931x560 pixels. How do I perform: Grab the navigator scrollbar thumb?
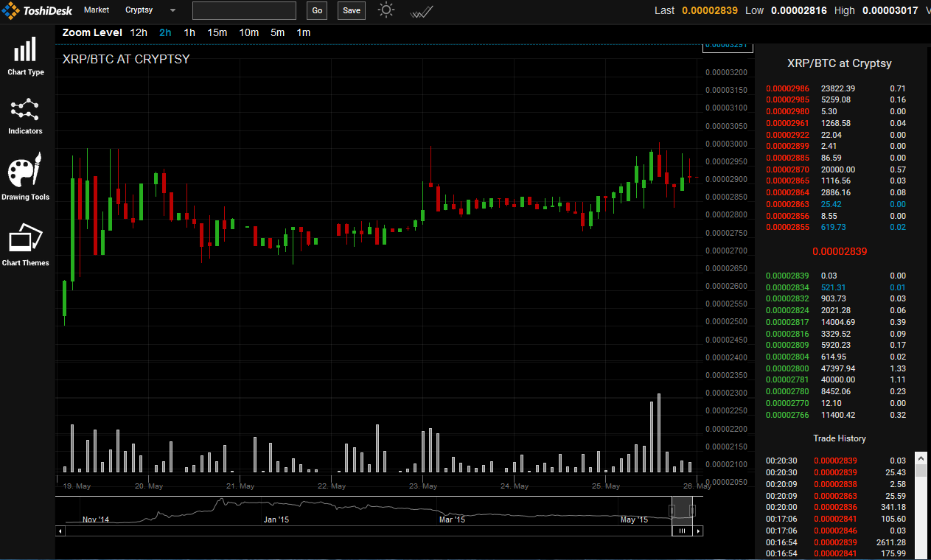pyautogui.click(x=683, y=531)
